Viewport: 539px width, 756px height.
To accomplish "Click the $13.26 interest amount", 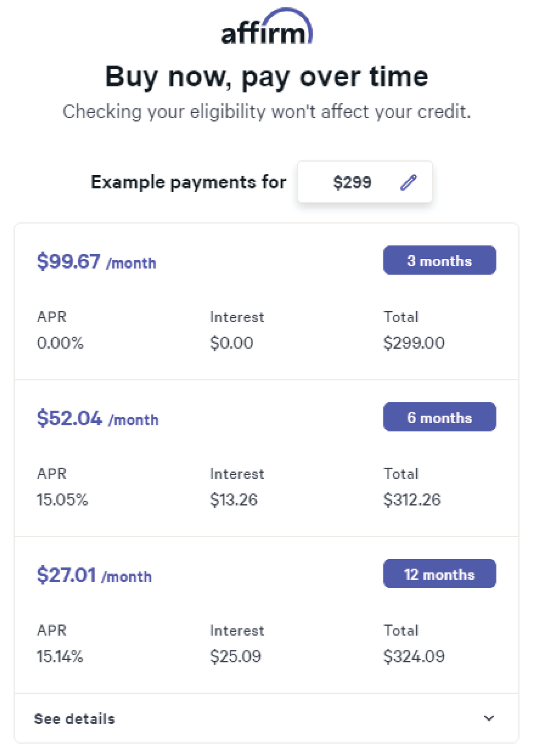I will (x=234, y=500).
